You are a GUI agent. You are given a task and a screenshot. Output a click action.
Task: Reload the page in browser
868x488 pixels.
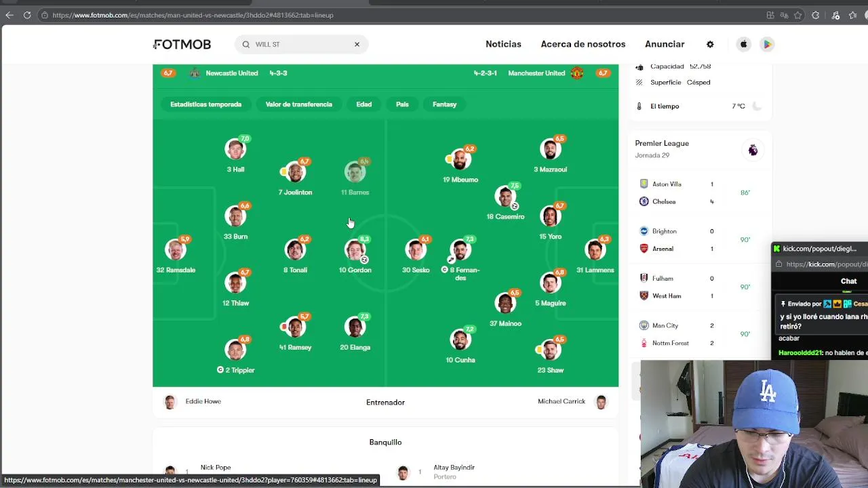(27, 15)
